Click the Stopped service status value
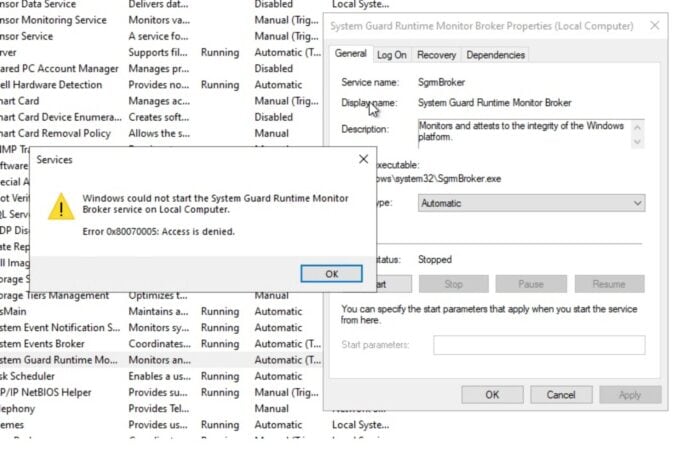700x467 pixels. 435,259
